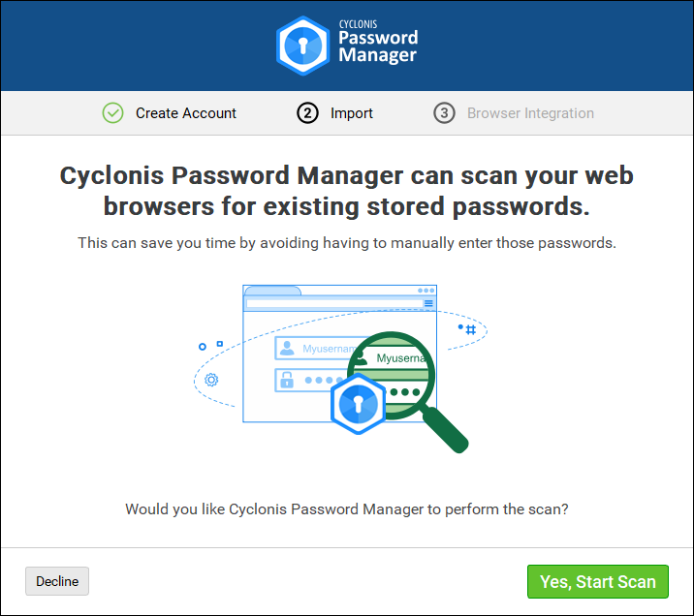This screenshot has width=694, height=616.
Task: Click the hash symbol in the illustration
Action: (471, 329)
